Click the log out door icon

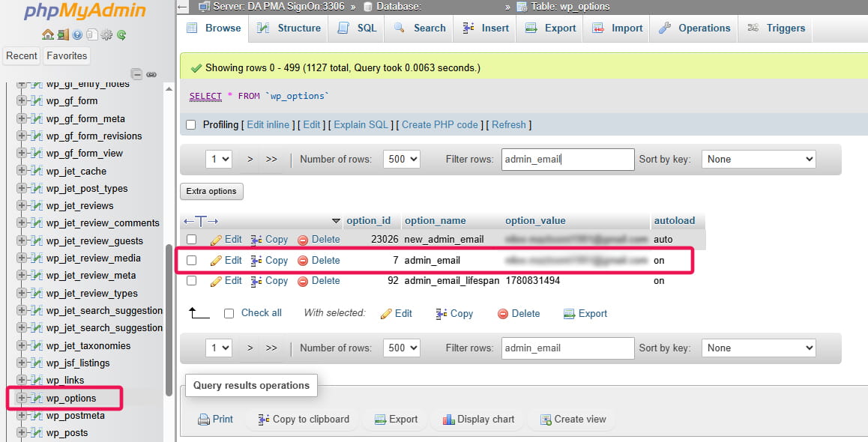click(x=63, y=34)
